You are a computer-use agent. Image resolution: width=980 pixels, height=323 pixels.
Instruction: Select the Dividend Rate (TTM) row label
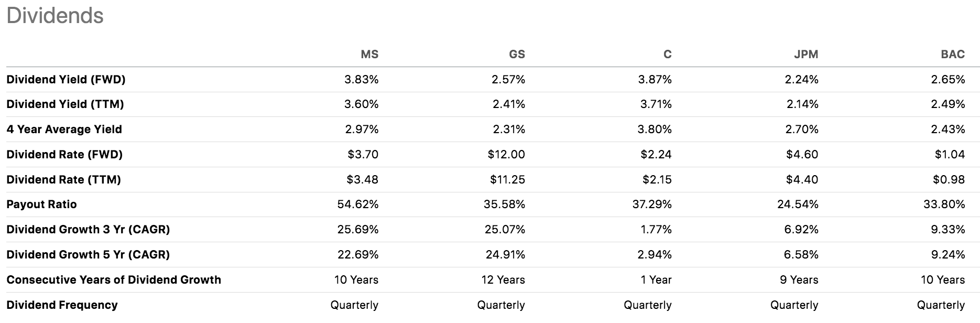point(63,180)
